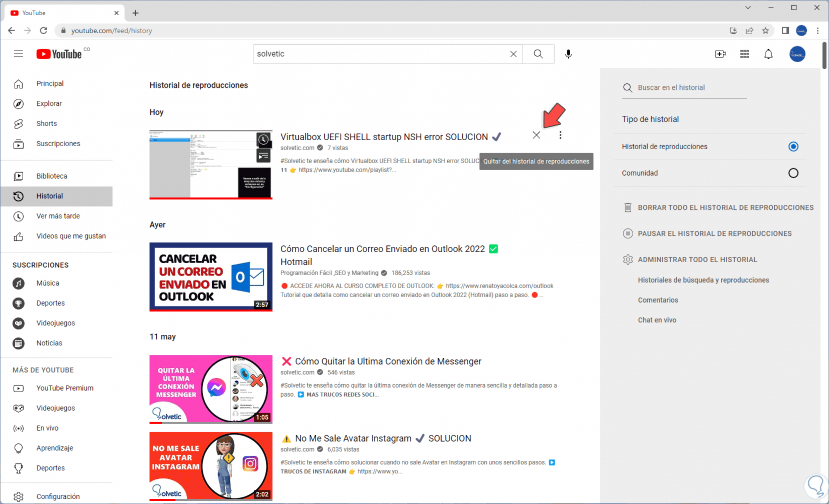Clear the search box text

point(513,54)
